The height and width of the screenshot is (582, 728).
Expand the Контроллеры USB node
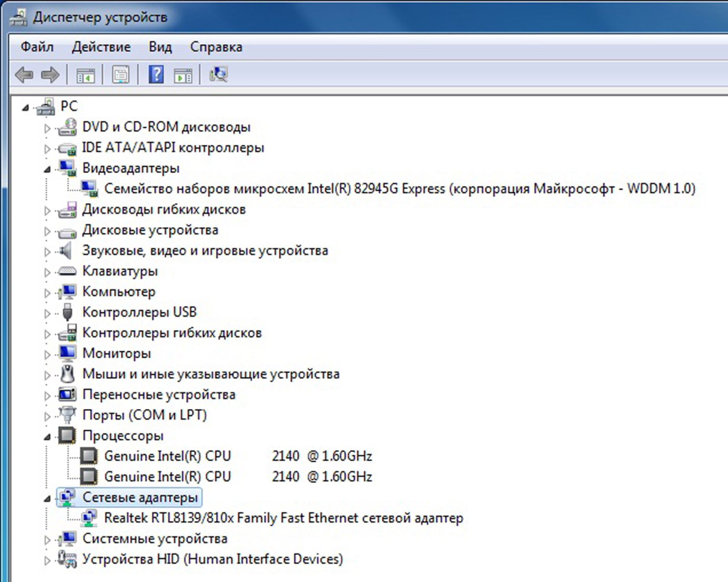[x=47, y=313]
